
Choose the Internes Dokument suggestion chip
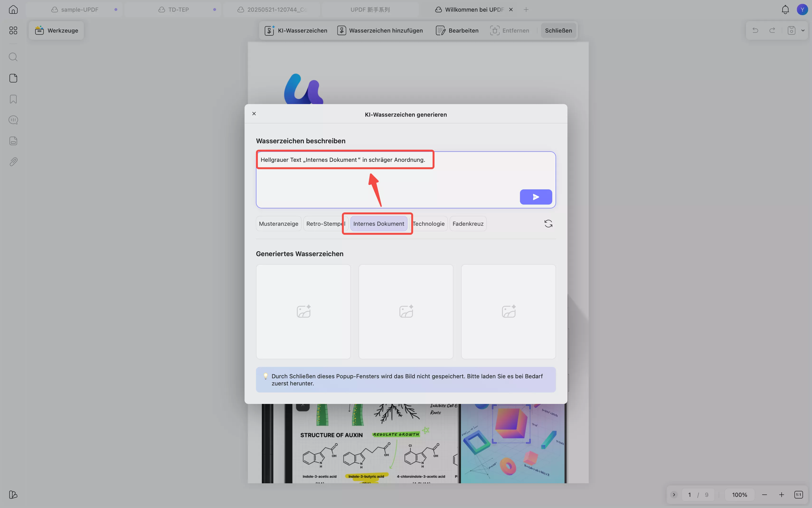(x=378, y=224)
